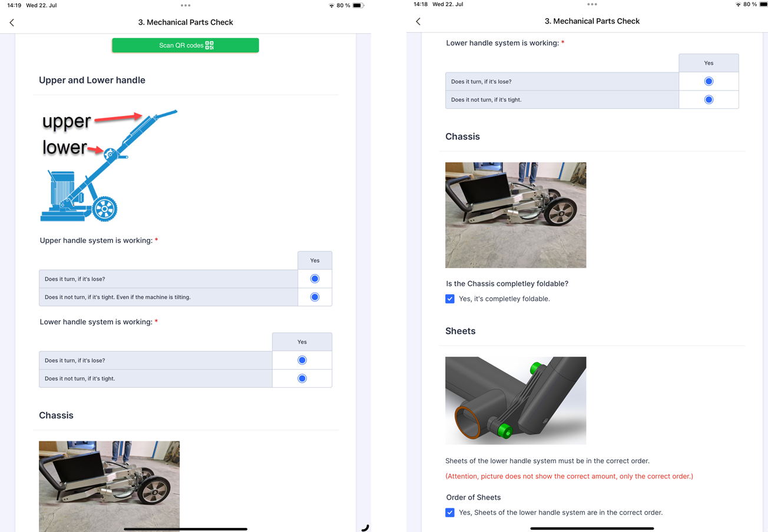Tap 'Chassis' heading on left screen
Viewport: 768px width, 532px height.
[x=56, y=415]
